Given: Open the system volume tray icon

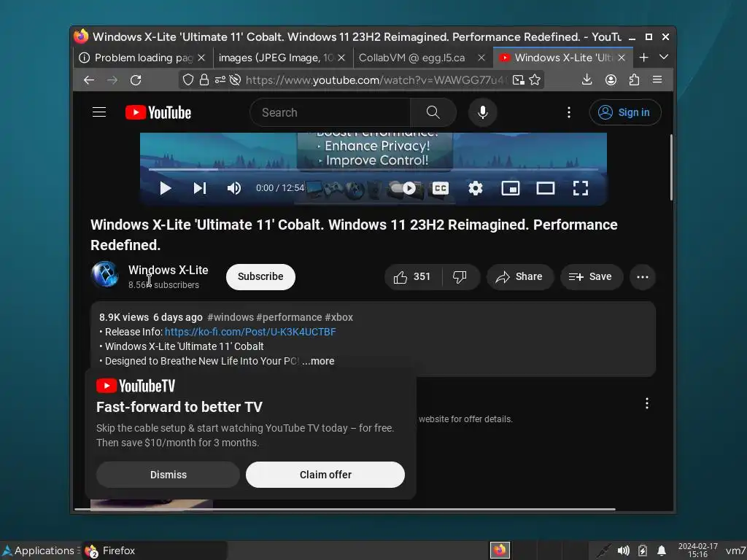Looking at the screenshot, I should [623, 551].
